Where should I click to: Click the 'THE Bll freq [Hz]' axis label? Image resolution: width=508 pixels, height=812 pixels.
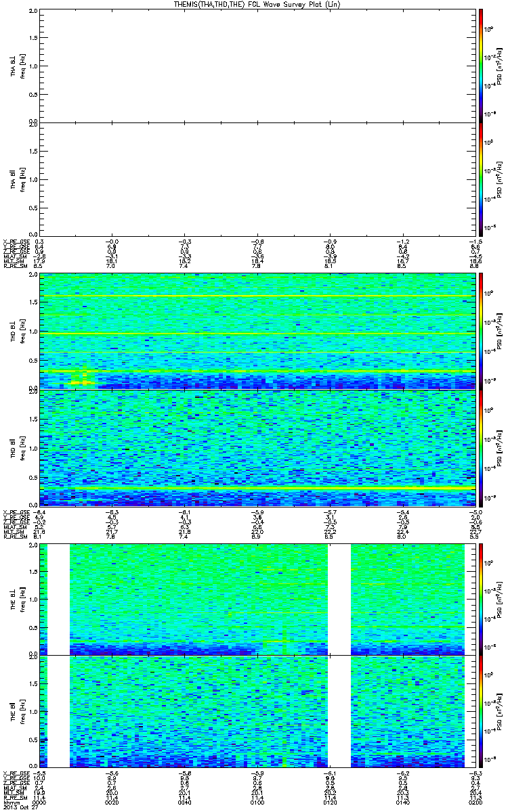[x=18, y=711]
